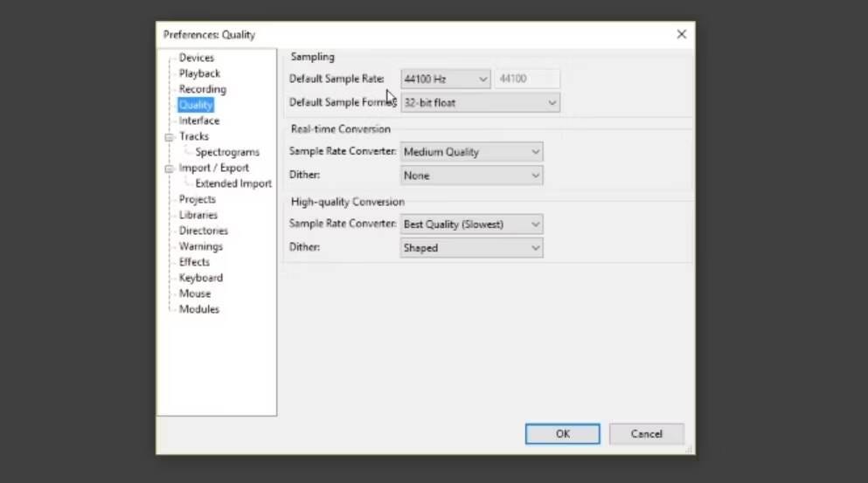Click the Preferences: Quality title text
This screenshot has width=868, height=483.
(x=209, y=35)
